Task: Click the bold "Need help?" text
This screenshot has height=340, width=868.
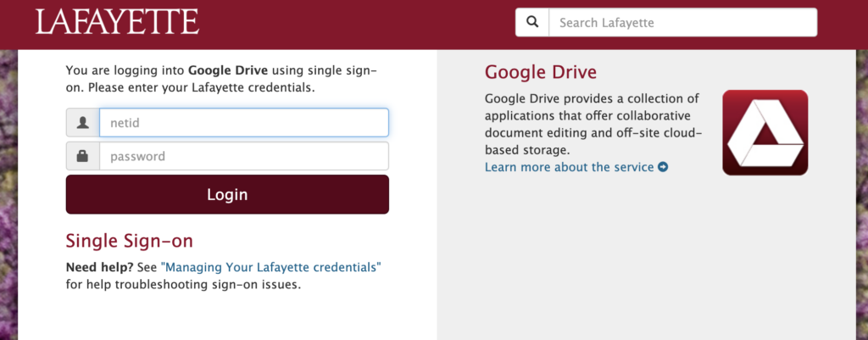Action: click(100, 267)
